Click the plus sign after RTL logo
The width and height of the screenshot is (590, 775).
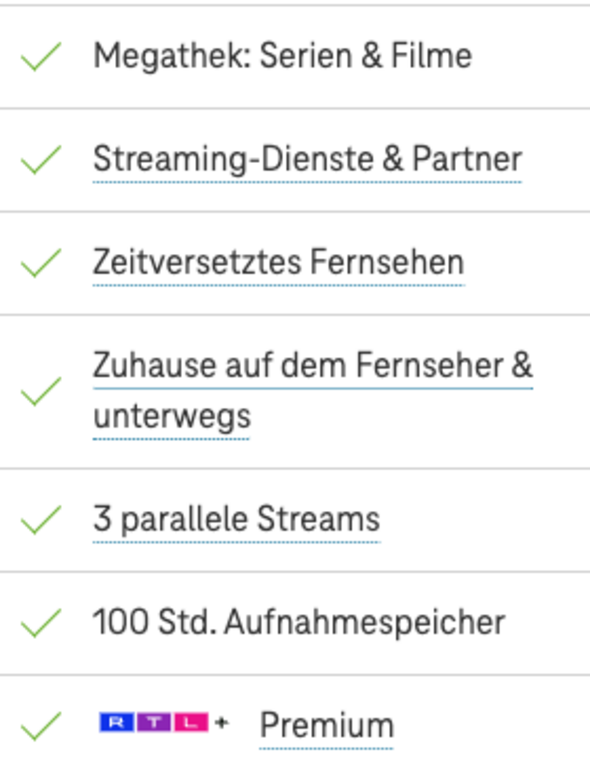222,723
